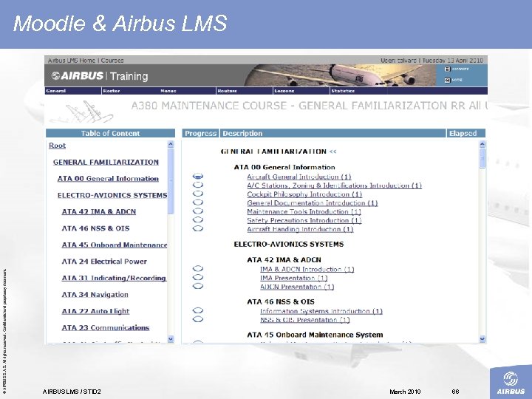The width and height of the screenshot is (532, 399).
Task: Go to the Airbus LMS Home link
Action: click(x=72, y=61)
